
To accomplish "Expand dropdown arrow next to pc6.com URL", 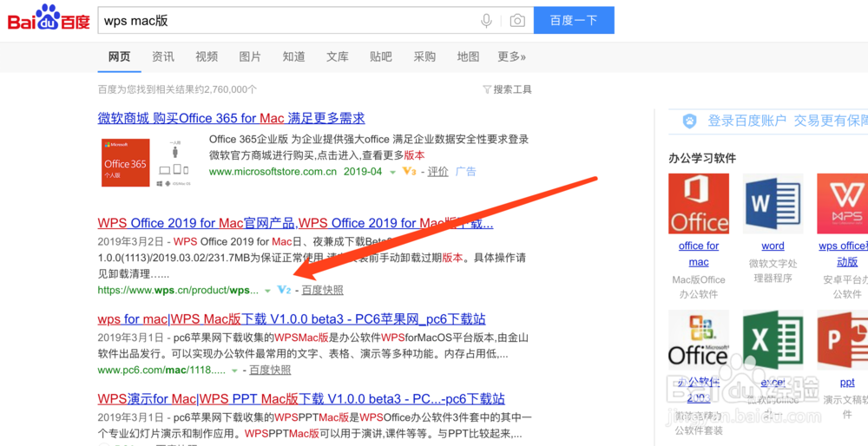I will [x=234, y=371].
